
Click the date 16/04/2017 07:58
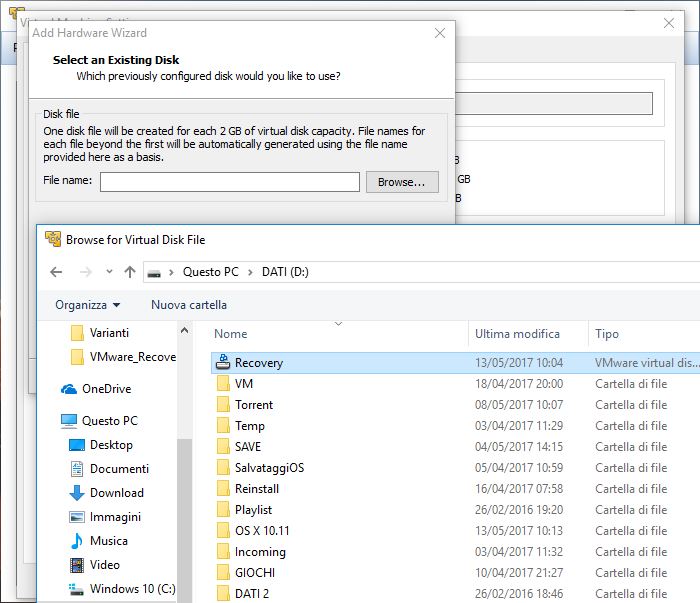pos(519,489)
